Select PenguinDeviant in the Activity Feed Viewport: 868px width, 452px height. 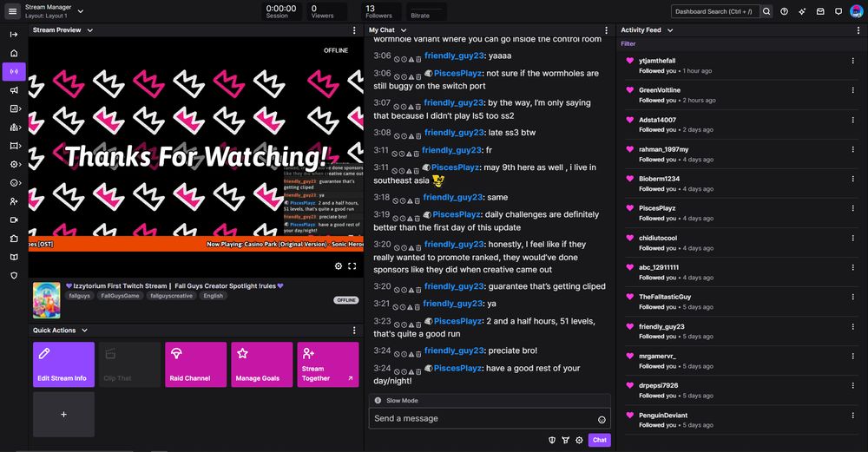pyautogui.click(x=663, y=415)
